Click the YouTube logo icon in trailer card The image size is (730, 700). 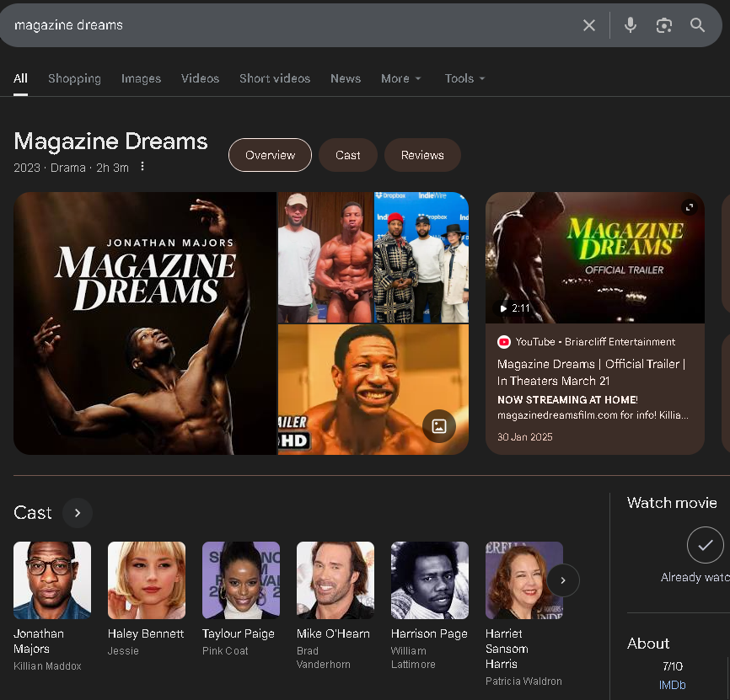[504, 342]
